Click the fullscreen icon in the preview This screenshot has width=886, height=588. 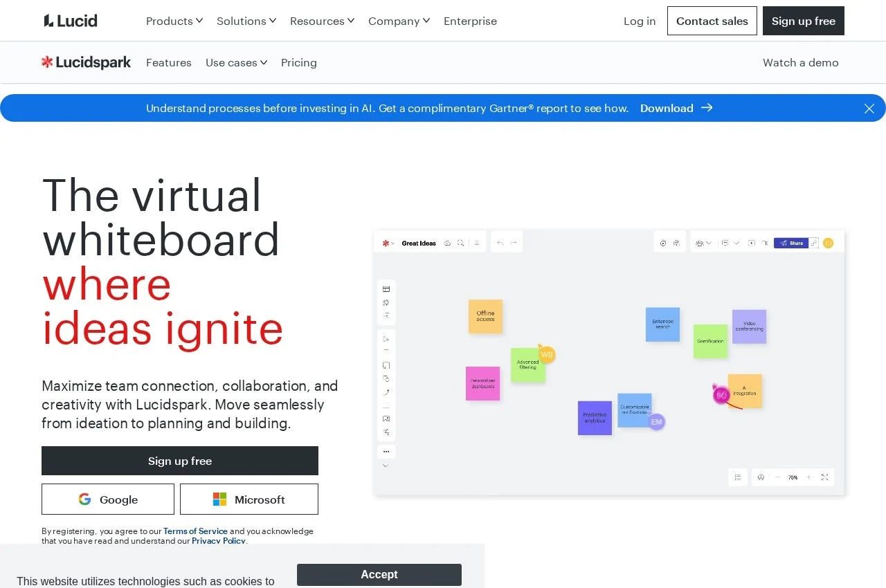pos(824,477)
